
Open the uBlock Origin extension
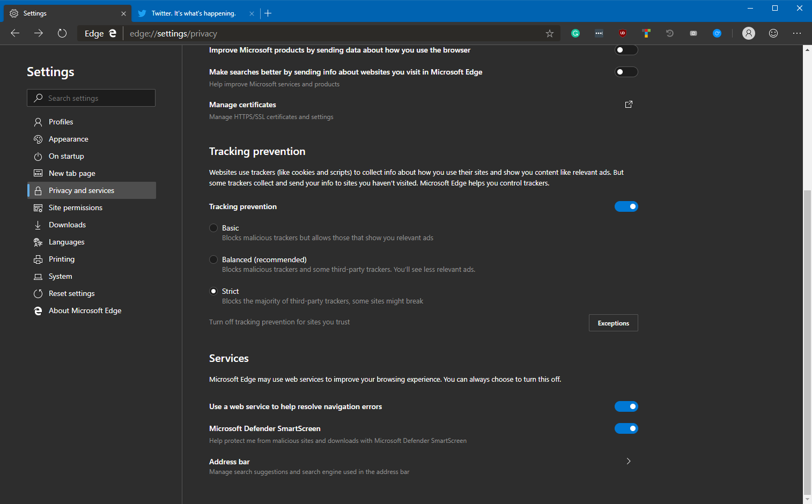[623, 33]
